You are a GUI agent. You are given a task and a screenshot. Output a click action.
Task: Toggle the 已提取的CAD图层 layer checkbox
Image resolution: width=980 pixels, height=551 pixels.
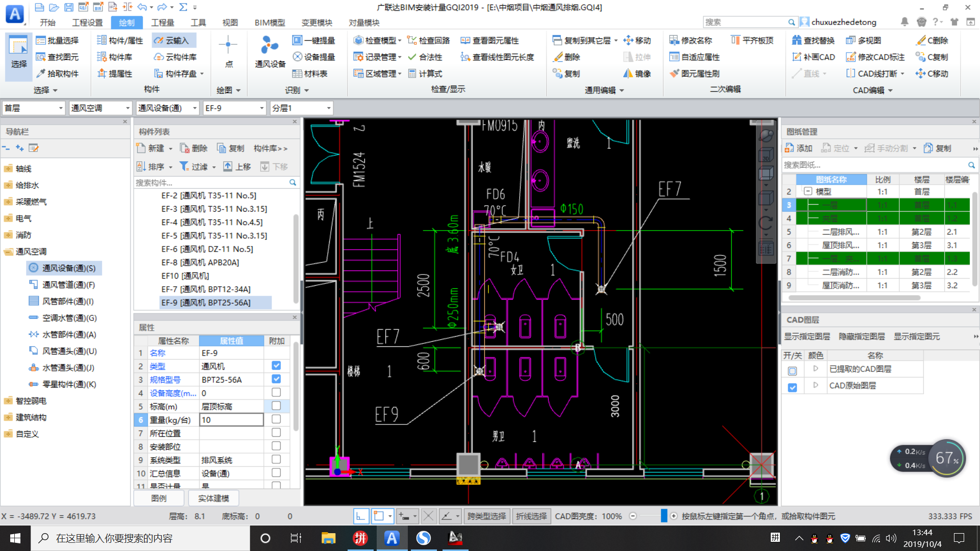(792, 371)
